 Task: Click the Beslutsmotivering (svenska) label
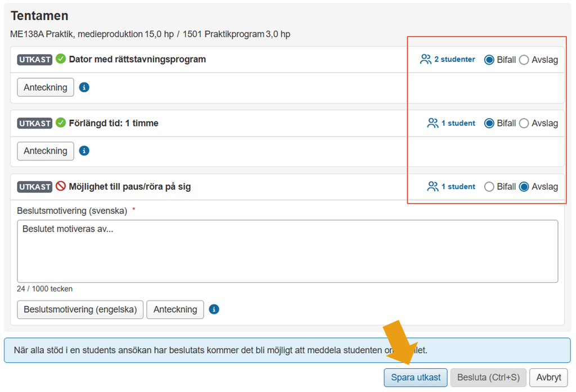72,211
